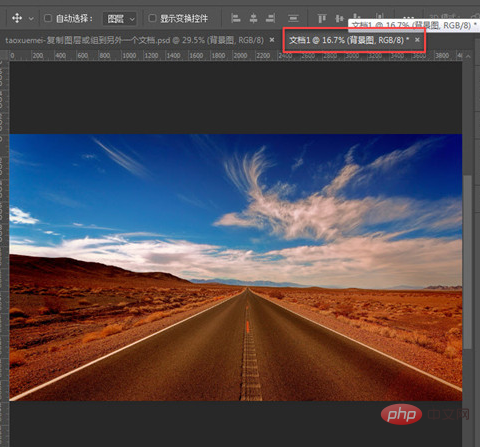The image size is (480, 447).
Task: Switch to the taoxuemei psd document tab
Action: click(x=134, y=40)
